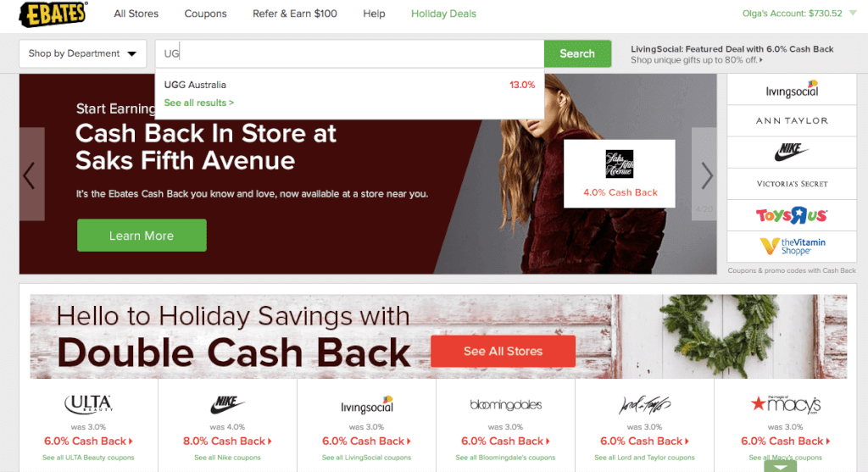Click the green Search button

[x=577, y=53]
